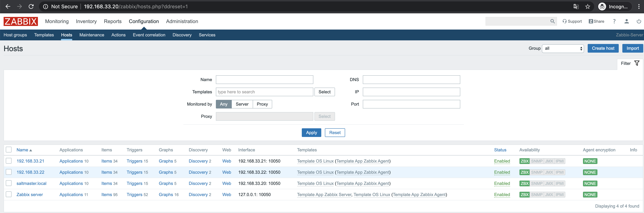This screenshot has width=644, height=213.
Task: Open the help question mark icon
Action: 614,21
